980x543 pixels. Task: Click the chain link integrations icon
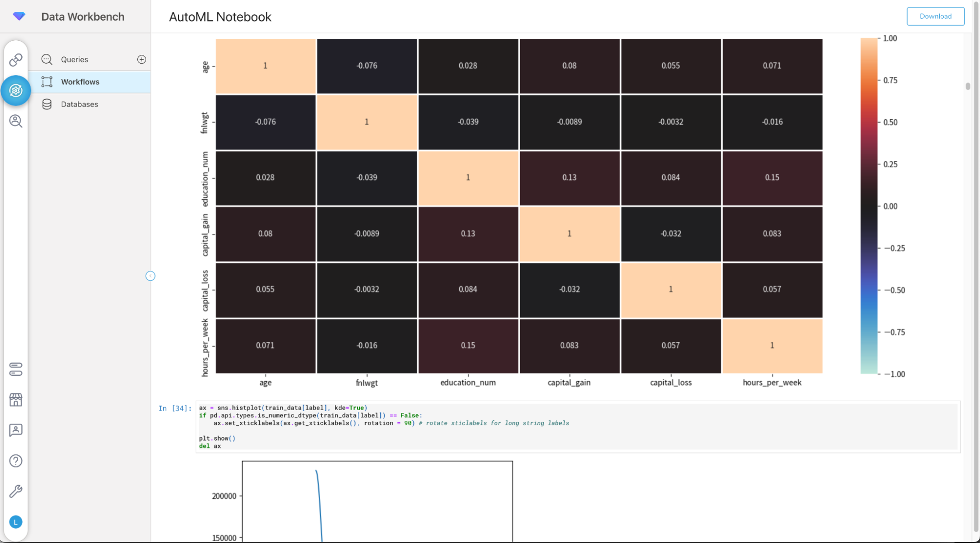pyautogui.click(x=16, y=60)
